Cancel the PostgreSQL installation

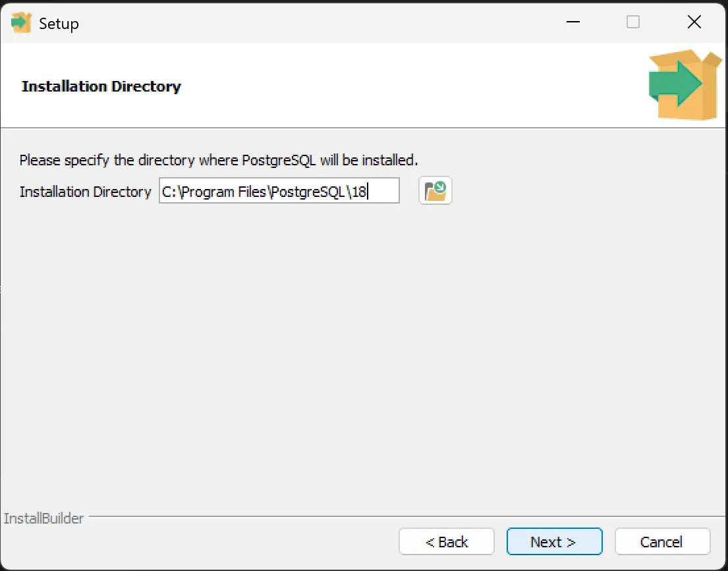tap(662, 541)
